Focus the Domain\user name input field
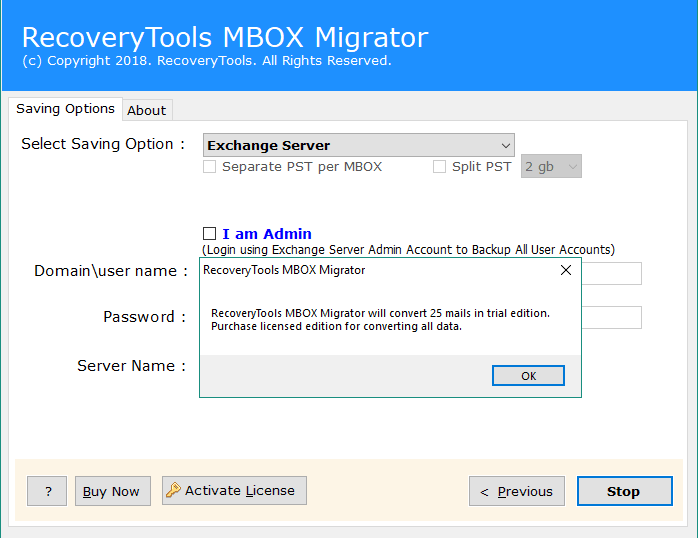 point(611,273)
